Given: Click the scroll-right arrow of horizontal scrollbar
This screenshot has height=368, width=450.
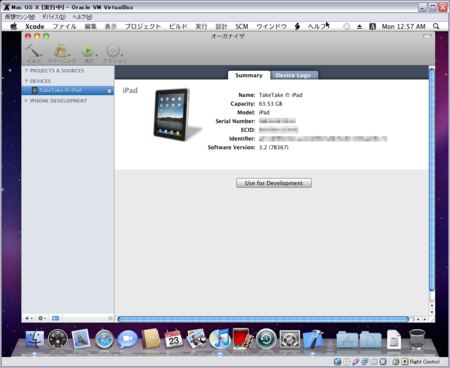Looking at the screenshot, I should (425, 319).
